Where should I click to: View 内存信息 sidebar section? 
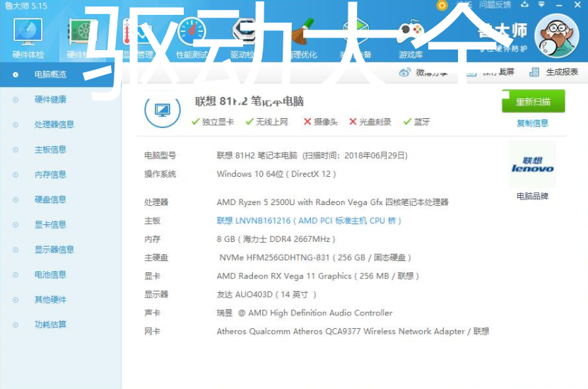50,175
